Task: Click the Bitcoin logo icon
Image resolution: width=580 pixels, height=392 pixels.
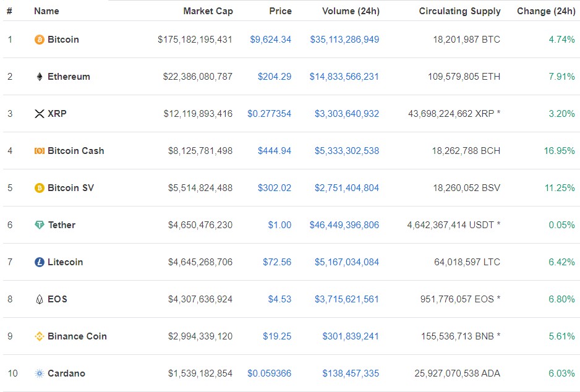Action: click(x=39, y=40)
